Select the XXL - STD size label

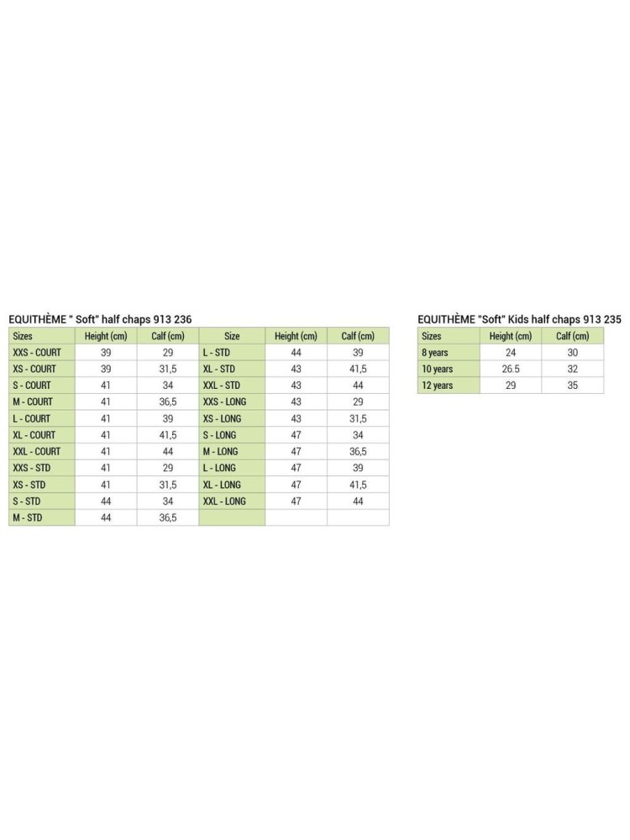click(221, 386)
